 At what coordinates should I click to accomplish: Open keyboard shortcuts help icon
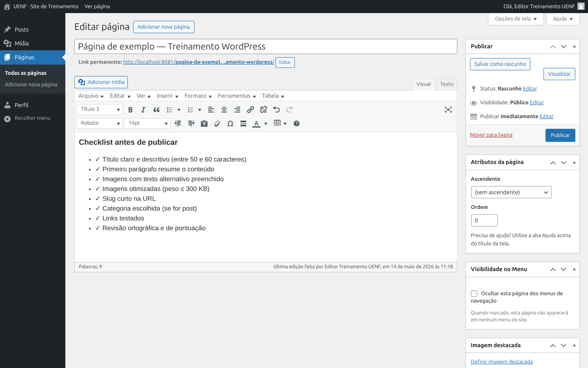click(x=297, y=124)
